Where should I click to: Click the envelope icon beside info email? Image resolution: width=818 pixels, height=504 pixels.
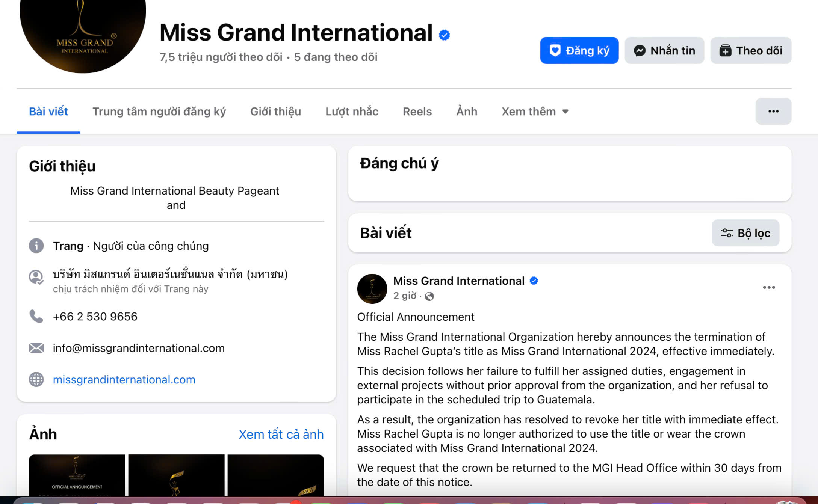(36, 348)
